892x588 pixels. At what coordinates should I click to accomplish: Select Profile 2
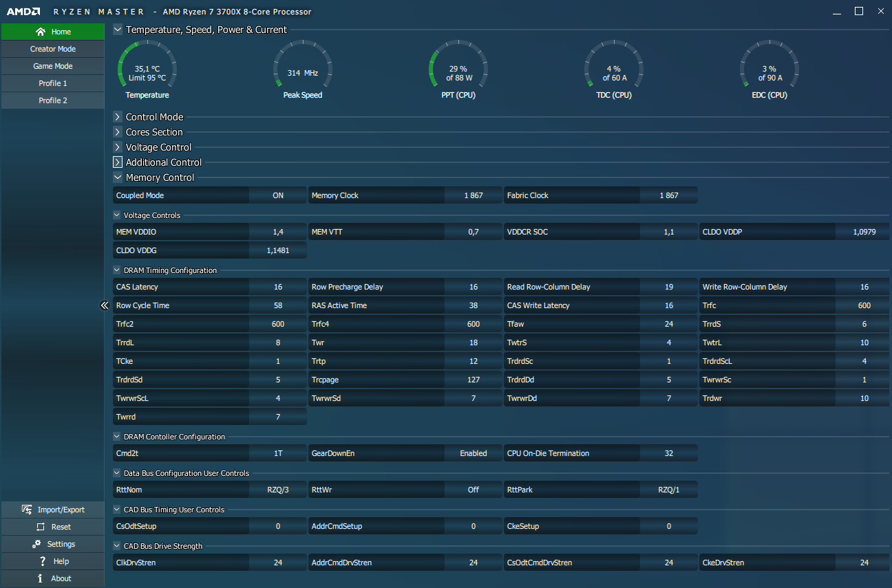[x=53, y=100]
